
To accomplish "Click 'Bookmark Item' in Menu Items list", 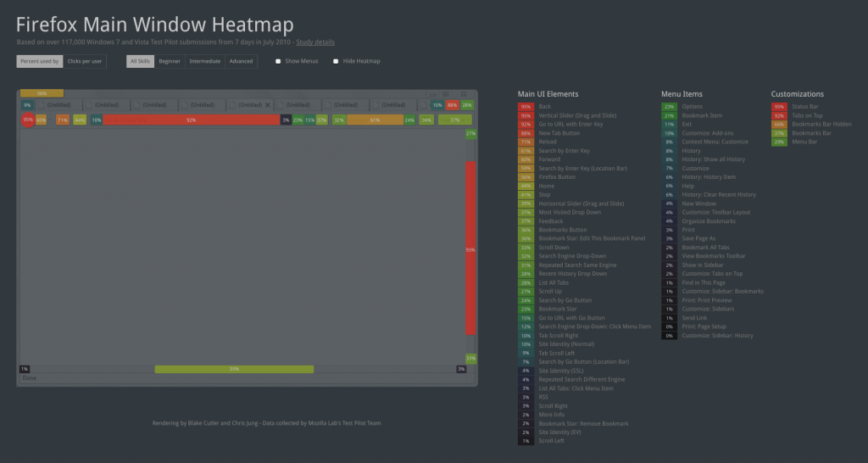I will coord(700,115).
